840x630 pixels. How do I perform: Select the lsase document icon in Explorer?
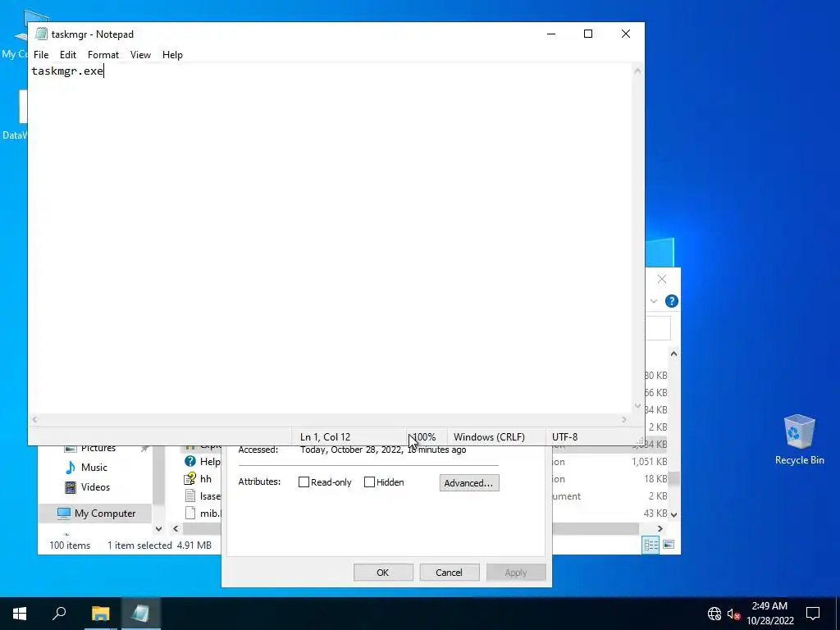190,496
